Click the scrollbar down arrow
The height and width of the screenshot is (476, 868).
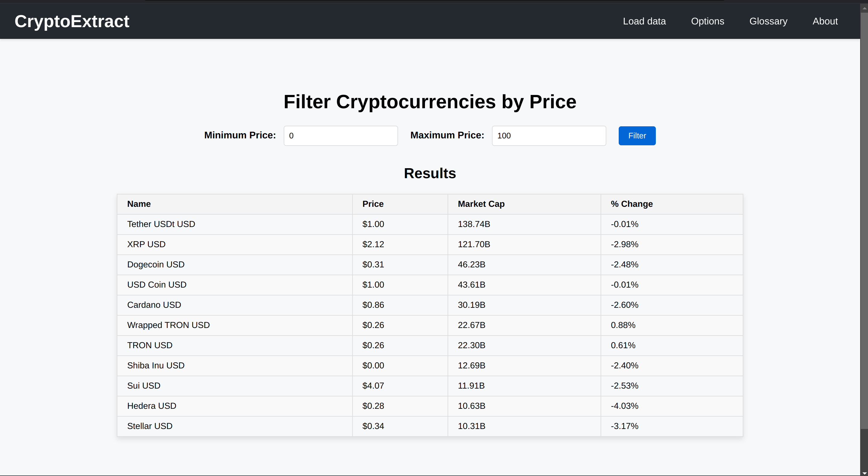[864, 473]
